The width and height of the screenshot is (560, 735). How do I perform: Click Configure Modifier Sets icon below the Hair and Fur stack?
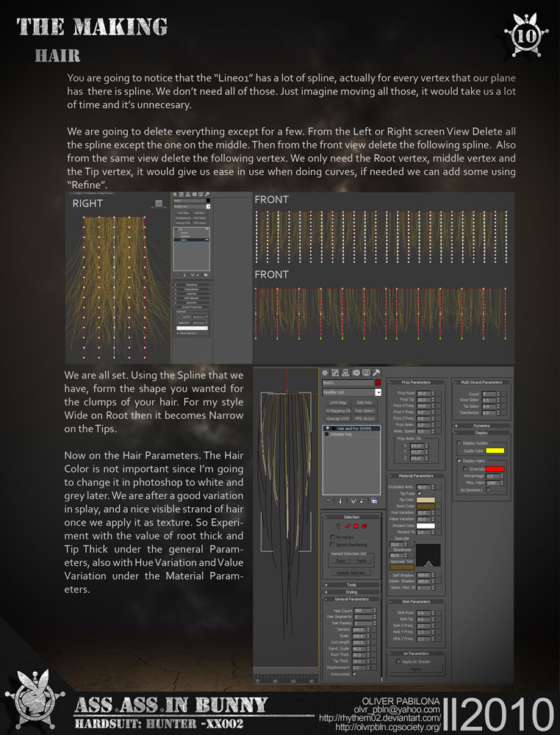(374, 501)
